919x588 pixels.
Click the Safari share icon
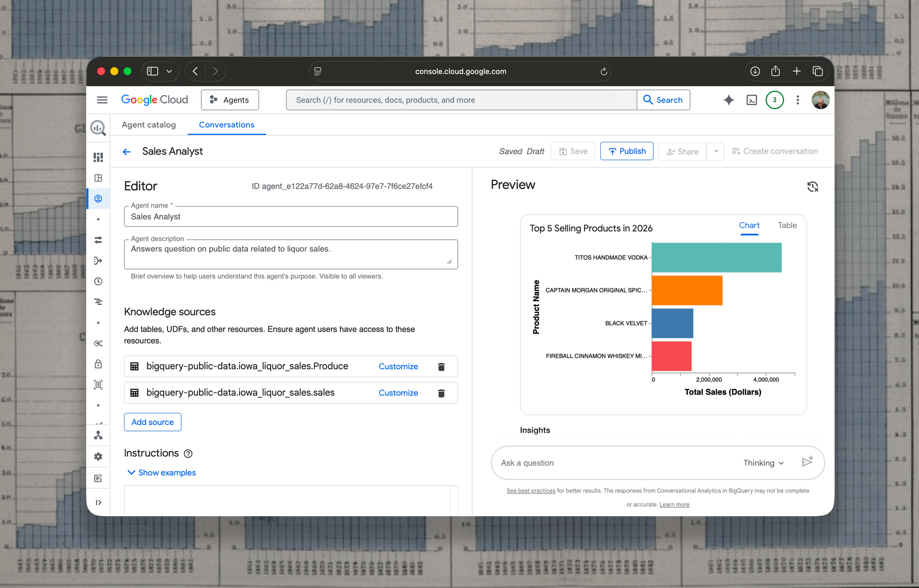coord(775,71)
